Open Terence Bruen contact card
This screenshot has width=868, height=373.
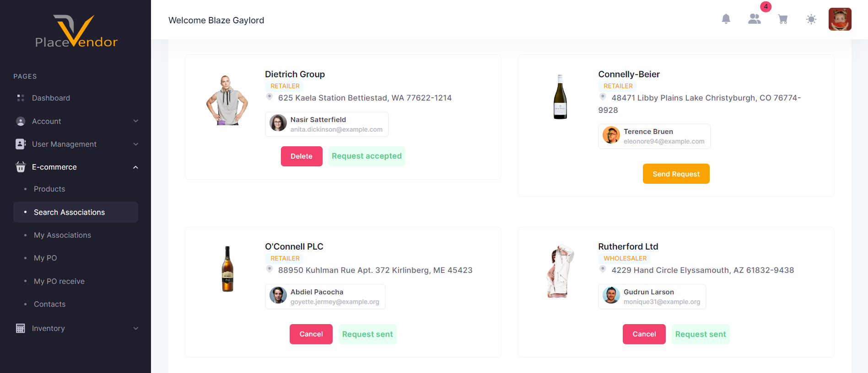654,136
